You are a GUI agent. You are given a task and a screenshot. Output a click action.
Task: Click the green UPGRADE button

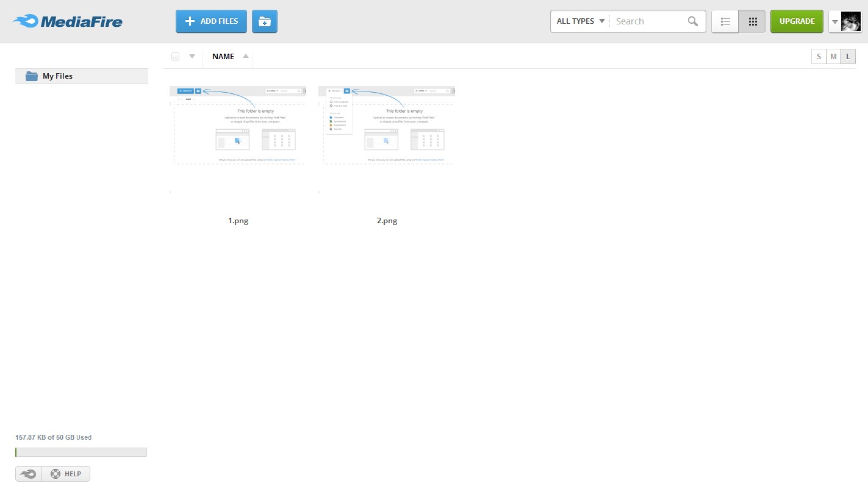click(797, 21)
